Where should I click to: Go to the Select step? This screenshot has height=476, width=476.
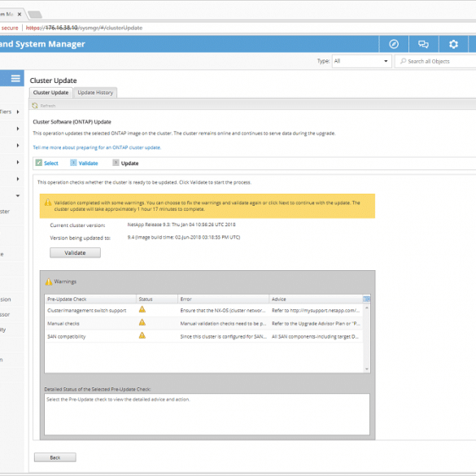[x=51, y=163]
